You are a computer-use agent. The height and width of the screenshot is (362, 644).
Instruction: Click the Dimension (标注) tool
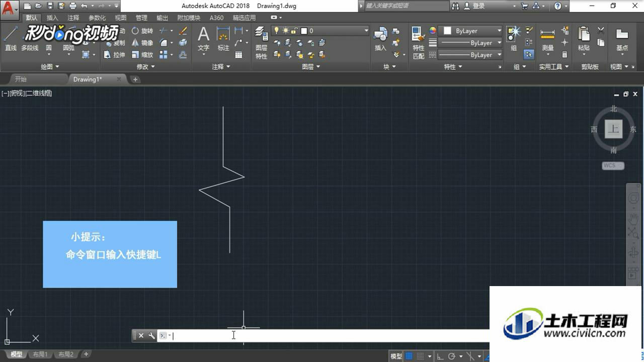(223, 39)
